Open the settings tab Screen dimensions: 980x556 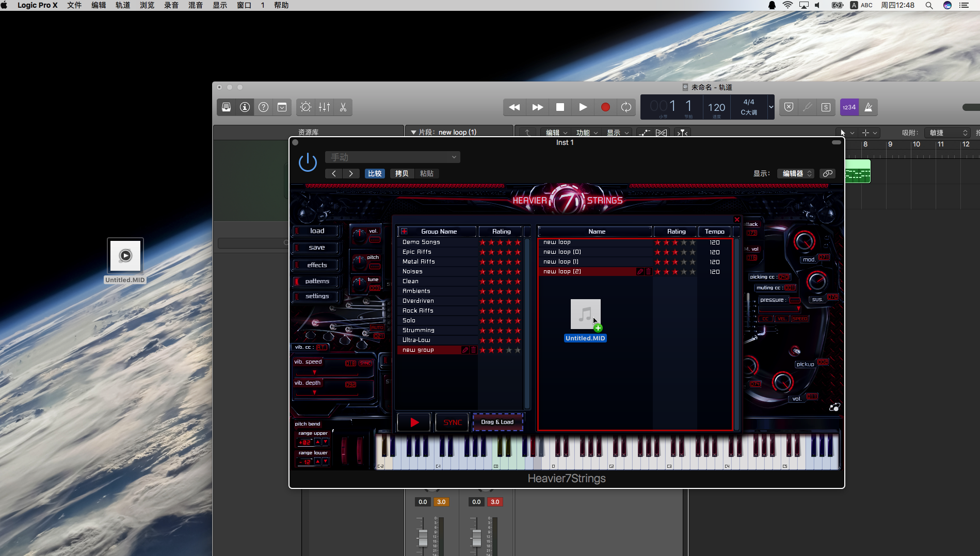(x=317, y=296)
